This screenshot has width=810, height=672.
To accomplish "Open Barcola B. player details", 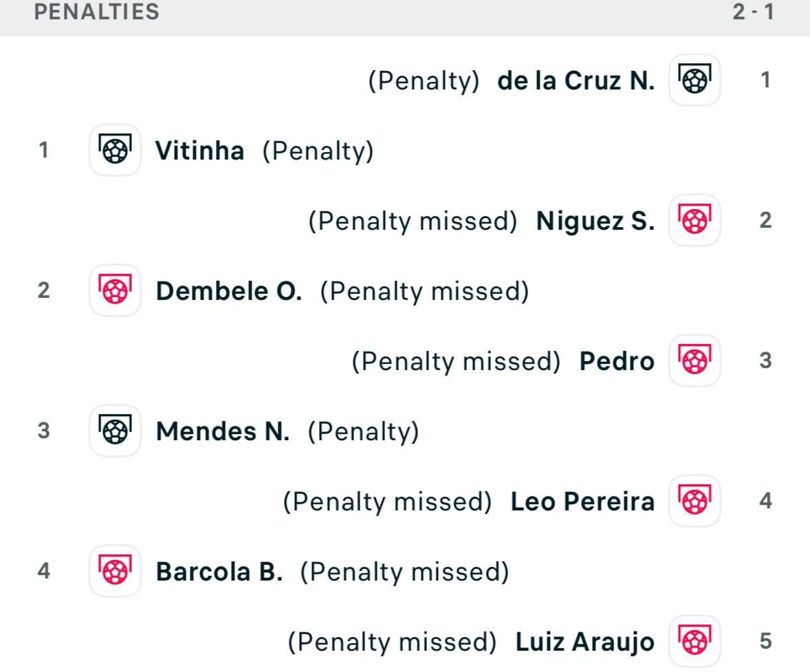I will [x=219, y=572].
